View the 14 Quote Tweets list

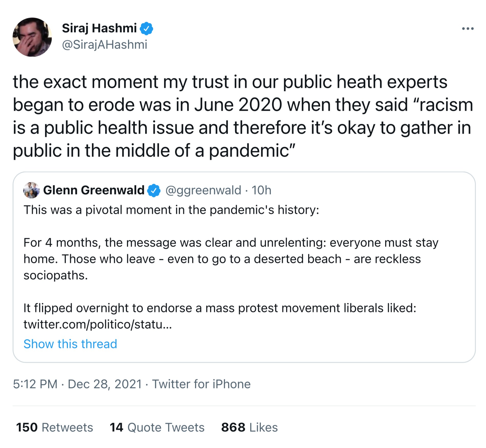click(x=157, y=428)
